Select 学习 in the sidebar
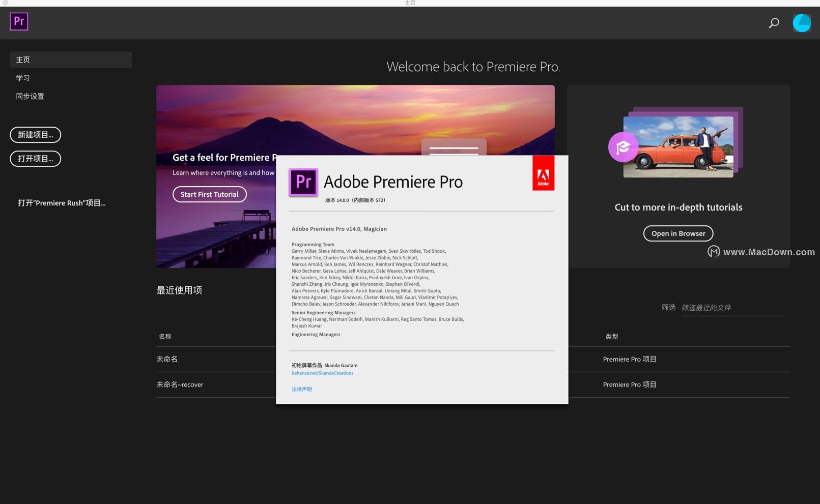The height and width of the screenshot is (504, 820). tap(23, 78)
